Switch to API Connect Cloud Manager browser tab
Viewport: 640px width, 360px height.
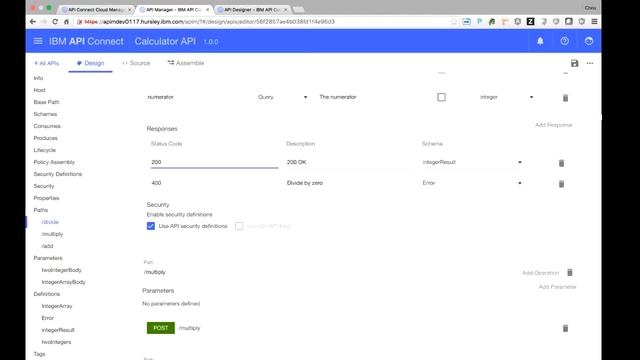(x=96, y=9)
